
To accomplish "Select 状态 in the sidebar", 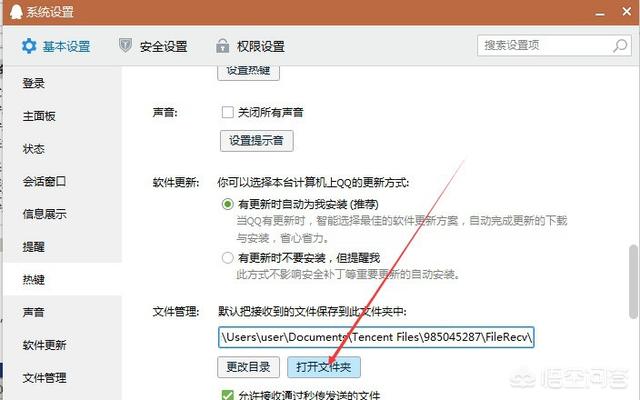I will (62, 149).
